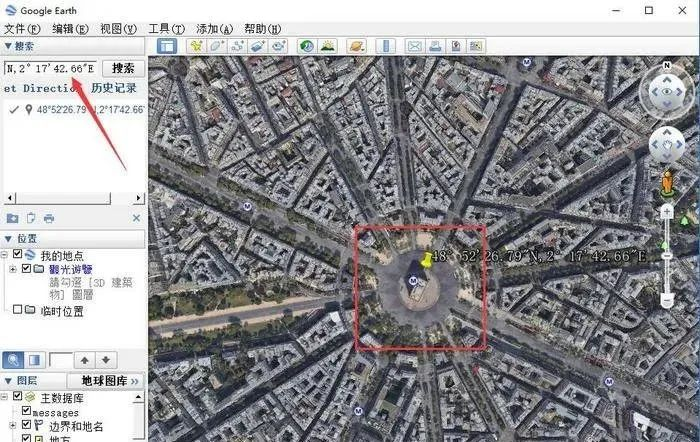This screenshot has width=700, height=442.
Task: Expand the 观光游览 tree node
Action: coord(12,269)
